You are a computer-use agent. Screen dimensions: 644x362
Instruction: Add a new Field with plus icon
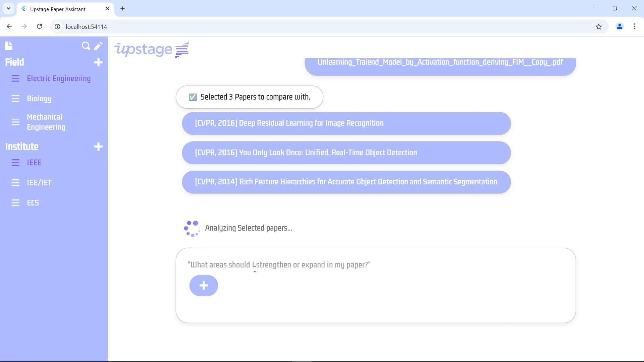tap(98, 62)
